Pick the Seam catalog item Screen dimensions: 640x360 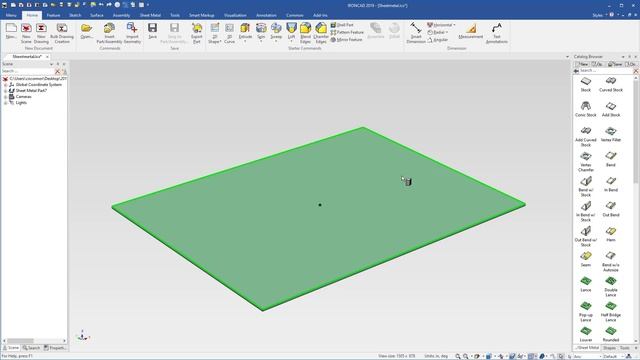[x=586, y=259]
